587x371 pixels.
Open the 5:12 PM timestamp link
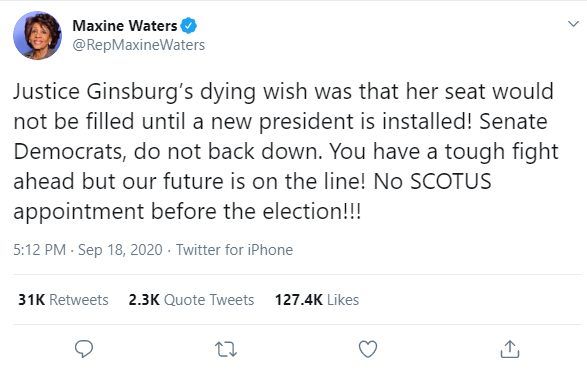pyautogui.click(x=39, y=250)
